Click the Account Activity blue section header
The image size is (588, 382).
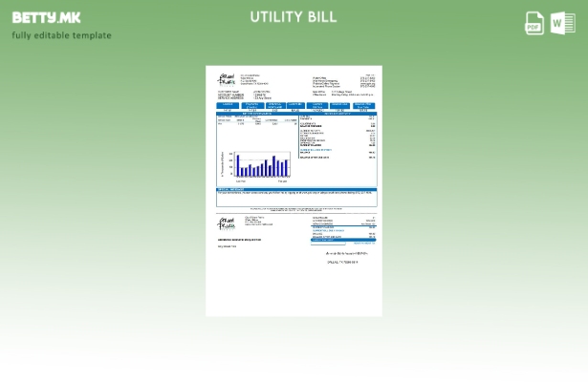pos(338,114)
